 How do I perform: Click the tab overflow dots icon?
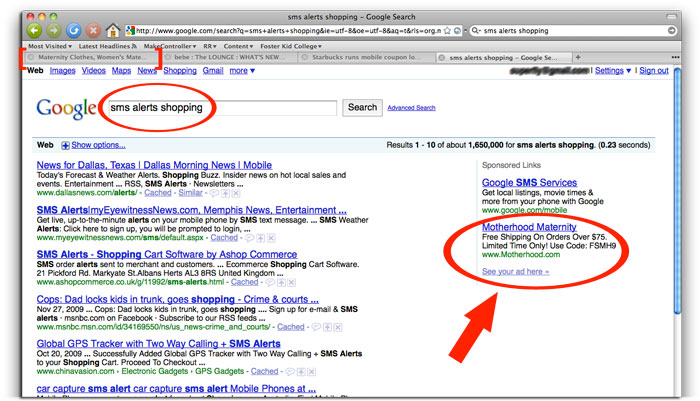pyautogui.click(x=675, y=57)
